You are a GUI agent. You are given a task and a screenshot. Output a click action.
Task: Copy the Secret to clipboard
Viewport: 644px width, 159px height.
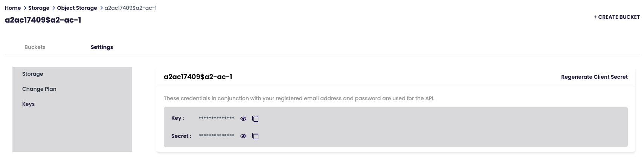[x=255, y=136]
